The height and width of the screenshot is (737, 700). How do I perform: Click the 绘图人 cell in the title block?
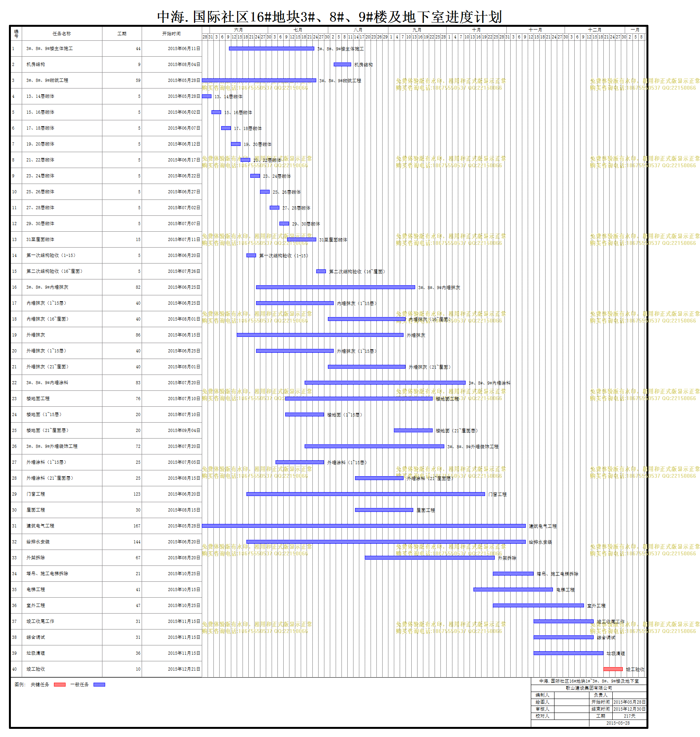(542, 702)
